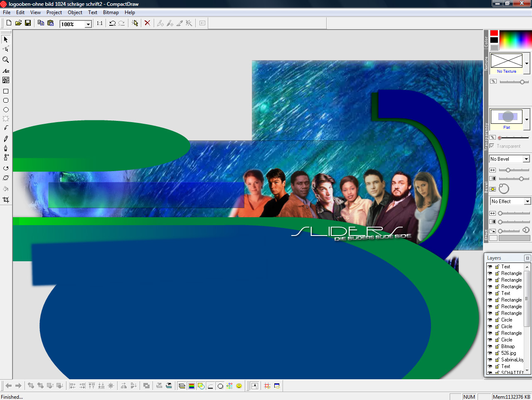532x400 pixels.
Task: Open the View menu
Action: (x=35, y=12)
